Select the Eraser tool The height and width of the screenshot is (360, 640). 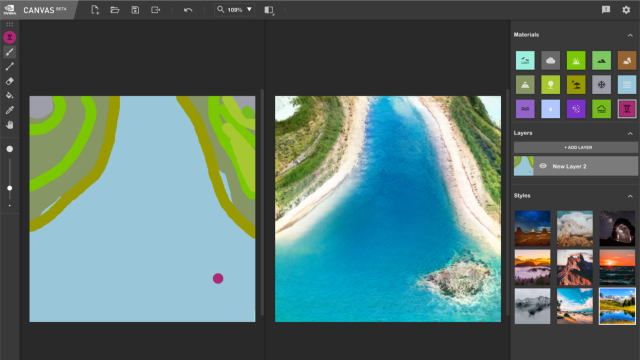point(10,81)
